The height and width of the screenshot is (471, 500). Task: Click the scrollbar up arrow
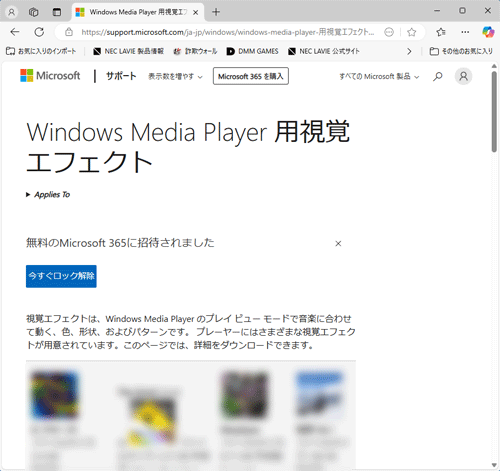[x=494, y=66]
